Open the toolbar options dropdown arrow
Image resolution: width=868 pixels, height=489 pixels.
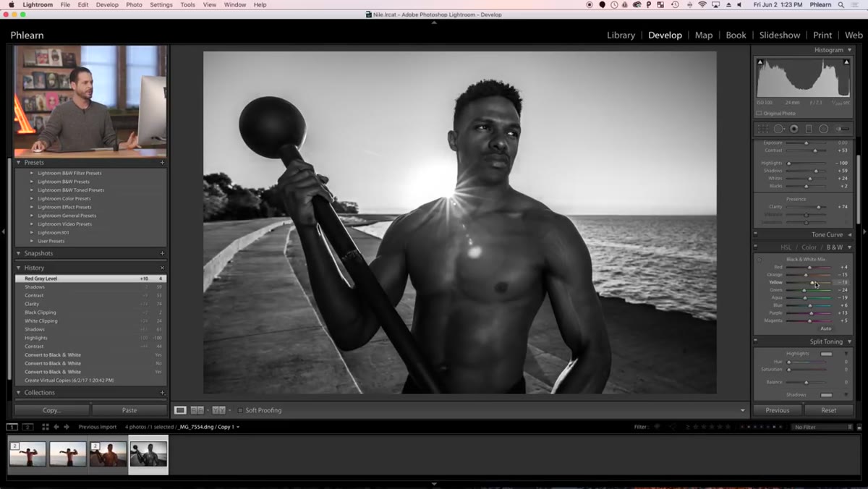point(742,410)
